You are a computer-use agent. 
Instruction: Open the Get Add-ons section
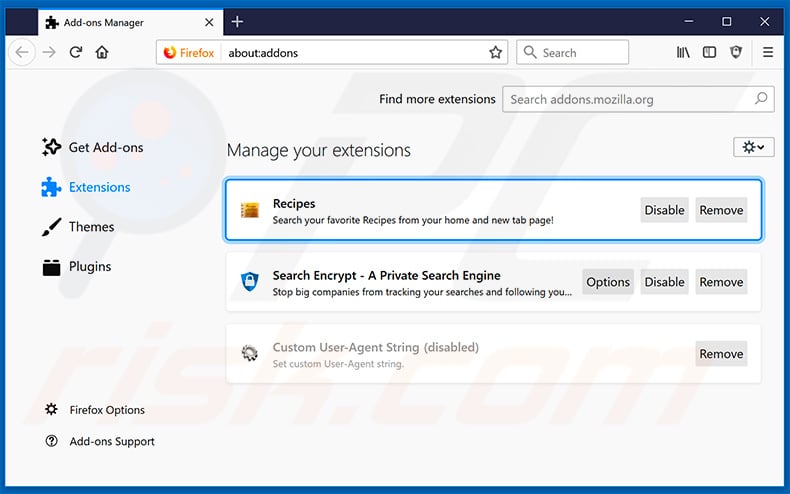coord(93,147)
